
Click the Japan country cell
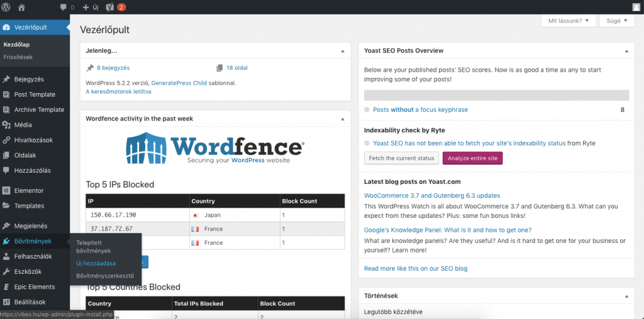coord(234,215)
